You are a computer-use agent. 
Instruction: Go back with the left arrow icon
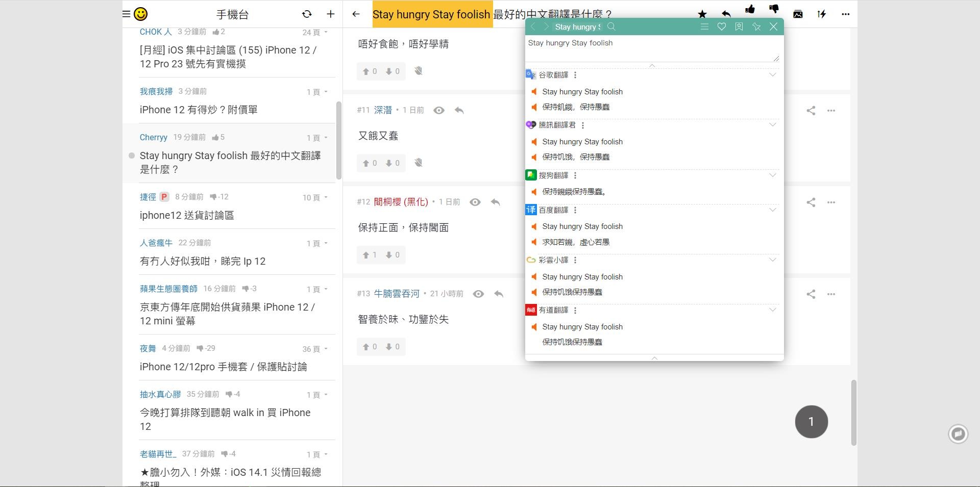click(356, 14)
